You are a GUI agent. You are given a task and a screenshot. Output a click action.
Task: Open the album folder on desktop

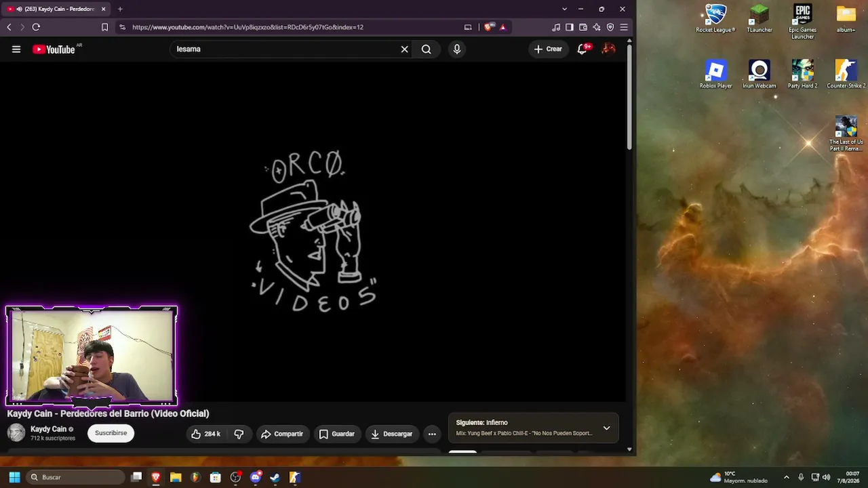click(x=846, y=19)
